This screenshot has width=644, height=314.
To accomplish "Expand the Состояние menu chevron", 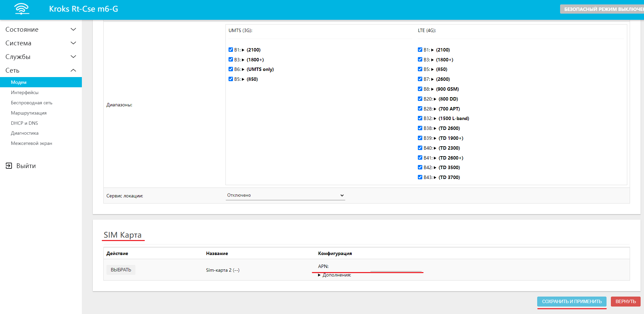I will pyautogui.click(x=73, y=29).
